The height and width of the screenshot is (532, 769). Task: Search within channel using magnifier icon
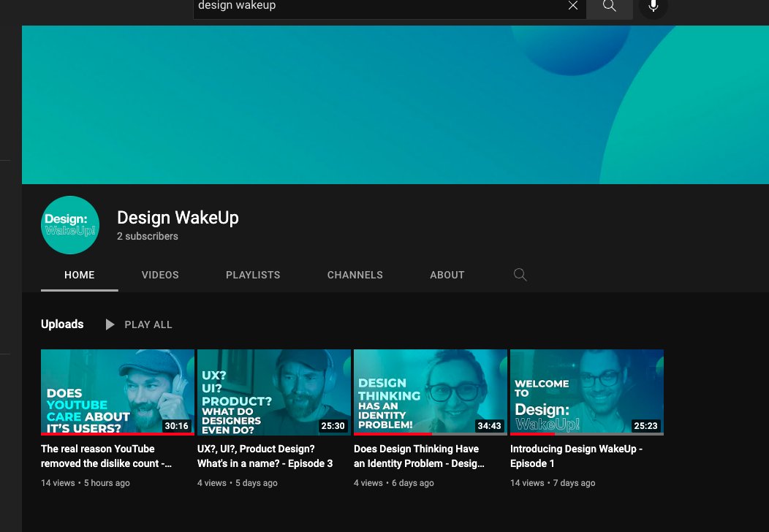[520, 275]
